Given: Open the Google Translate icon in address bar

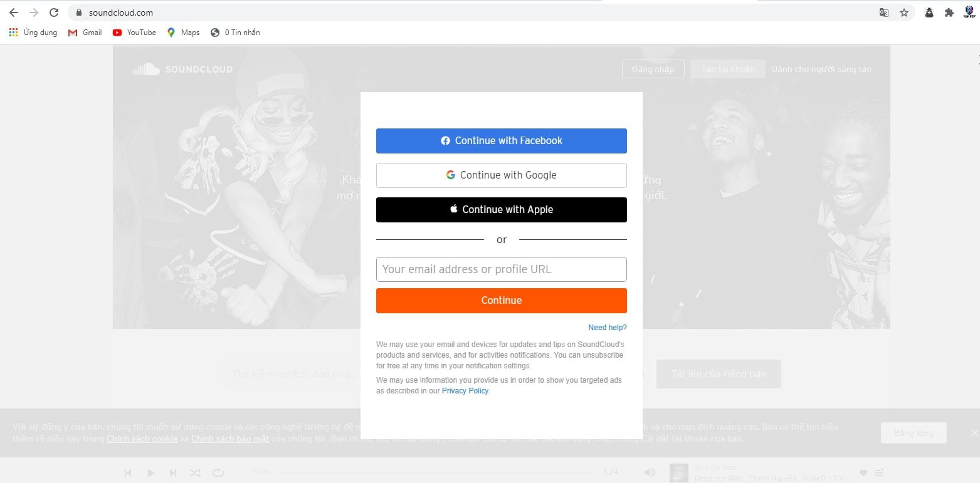Looking at the screenshot, I should (x=884, y=13).
